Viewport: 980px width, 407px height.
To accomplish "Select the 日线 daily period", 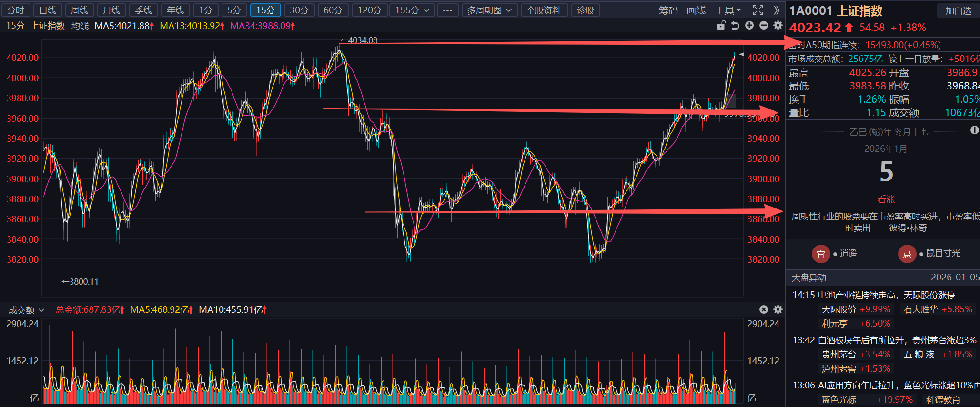I will click(x=48, y=10).
